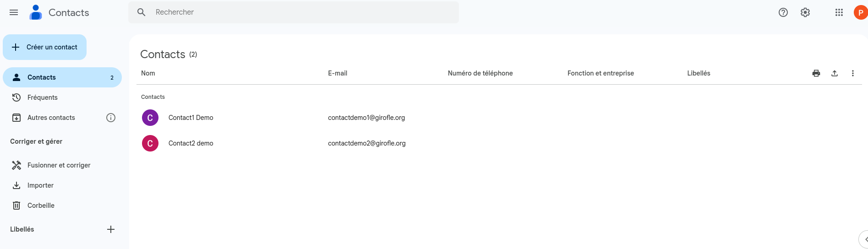
Task: Open the Fréquents section
Action: [x=42, y=97]
